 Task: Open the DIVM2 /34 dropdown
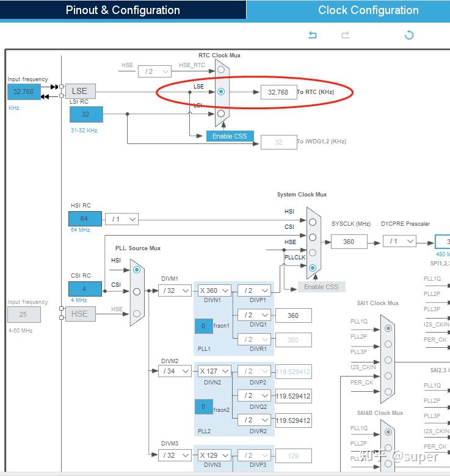pyautogui.click(x=175, y=371)
